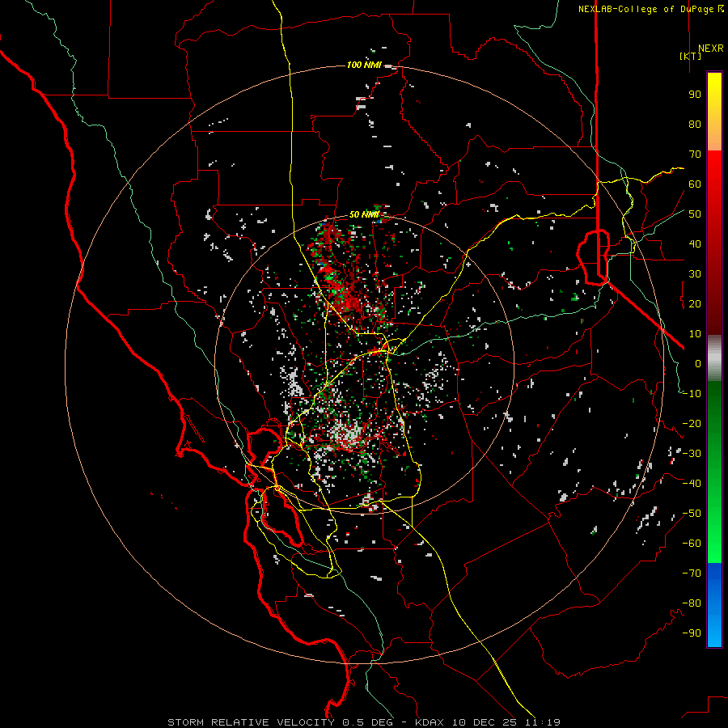The height and width of the screenshot is (728, 728).
Task: Click the -90 value on the velocity scale
Action: pyautogui.click(x=692, y=633)
